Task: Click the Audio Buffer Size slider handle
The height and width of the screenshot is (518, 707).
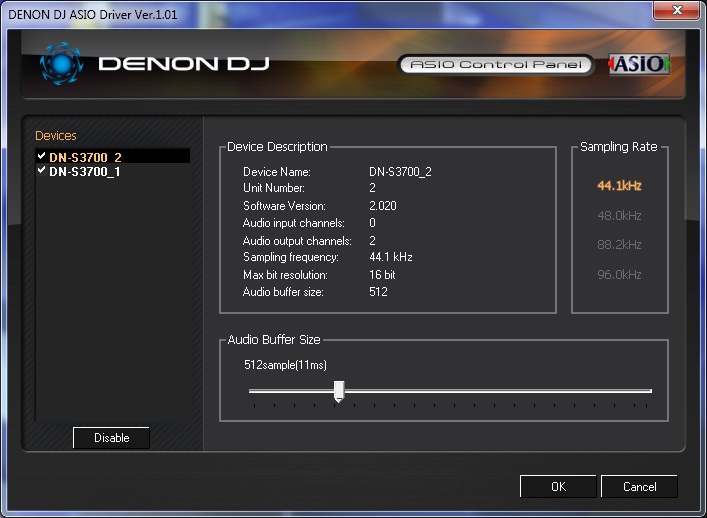Action: tap(339, 391)
